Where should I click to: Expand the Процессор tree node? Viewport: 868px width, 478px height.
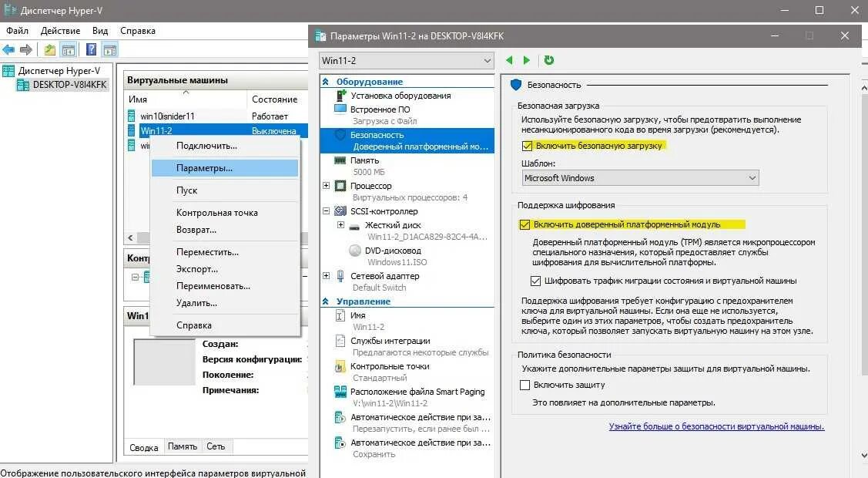coord(326,186)
